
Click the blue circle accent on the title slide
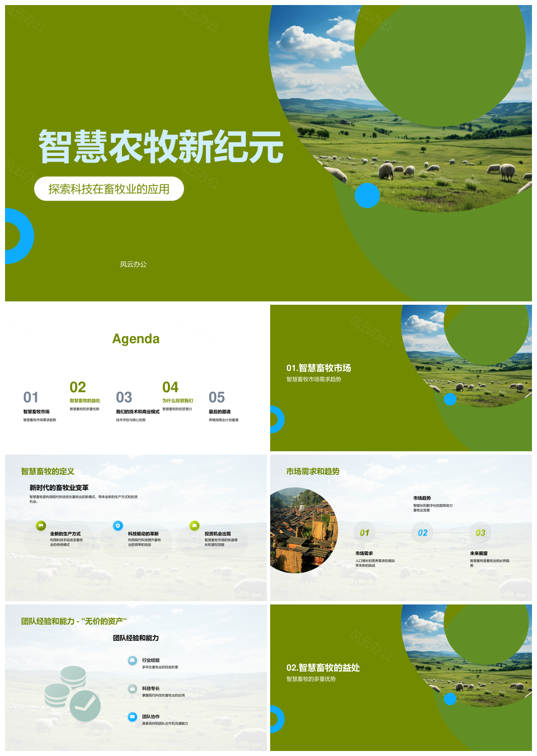(368, 196)
